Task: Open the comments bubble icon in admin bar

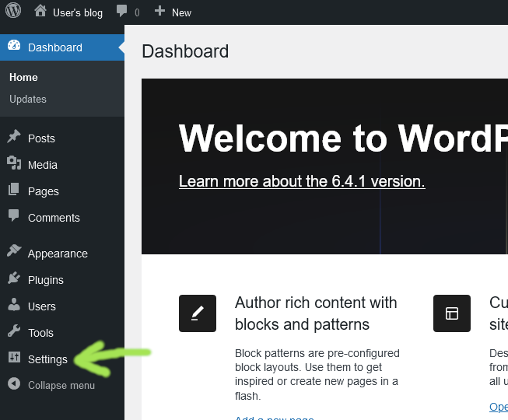Action: pyautogui.click(x=122, y=11)
